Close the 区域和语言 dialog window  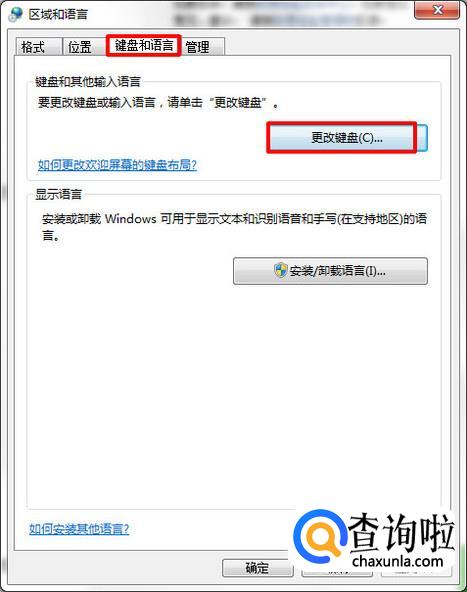[x=437, y=10]
